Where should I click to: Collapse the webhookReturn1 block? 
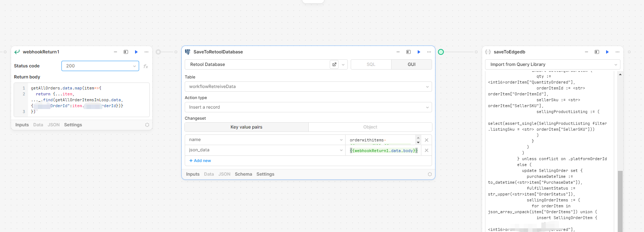click(x=116, y=52)
